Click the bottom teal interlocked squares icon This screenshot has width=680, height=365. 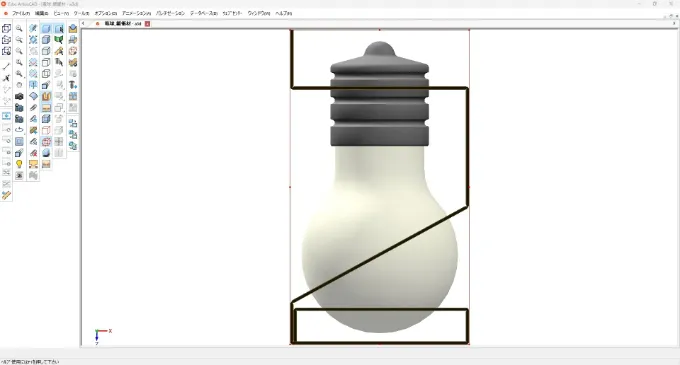click(73, 146)
